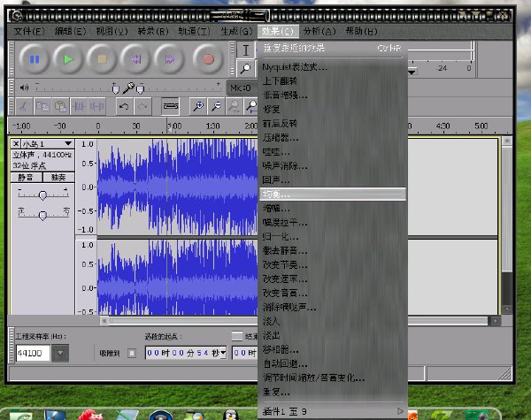Click the Fit Selection zoom icon

[234, 107]
